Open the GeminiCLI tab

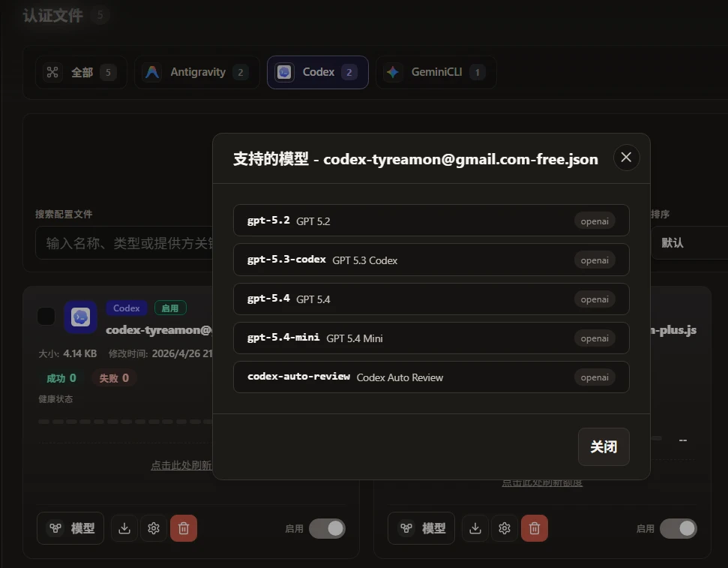(x=436, y=72)
